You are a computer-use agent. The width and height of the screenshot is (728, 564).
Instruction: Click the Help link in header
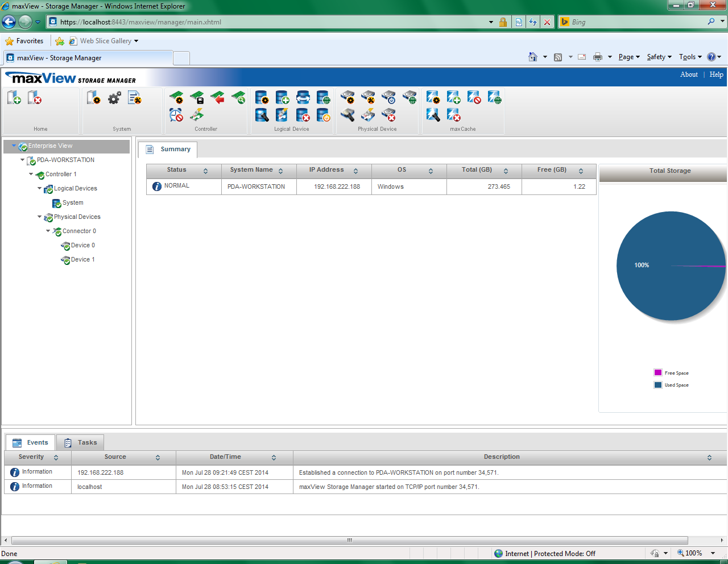[x=716, y=74]
